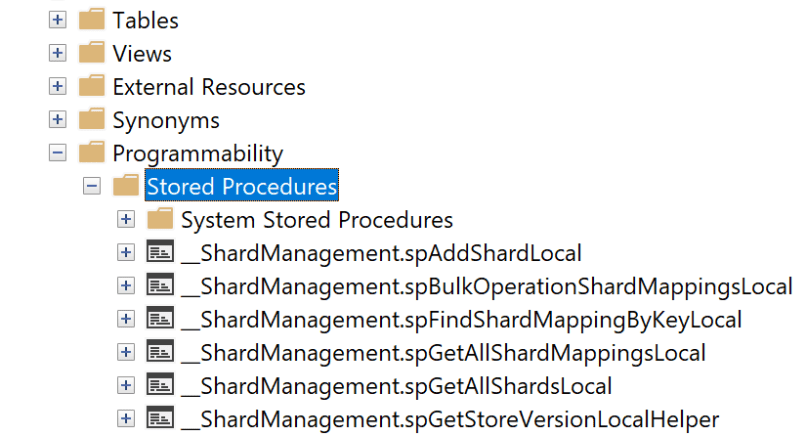Expand the System Stored Procedures node
This screenshot has width=807, height=436.
point(126,219)
